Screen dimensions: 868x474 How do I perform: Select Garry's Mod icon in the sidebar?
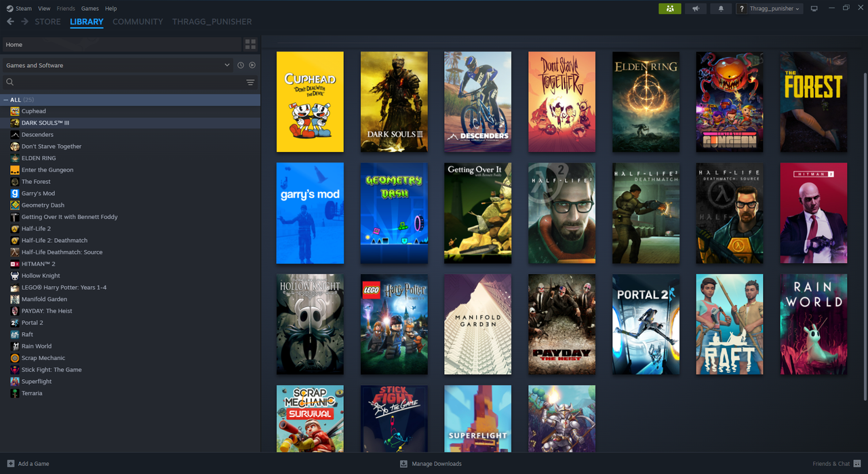(x=15, y=193)
